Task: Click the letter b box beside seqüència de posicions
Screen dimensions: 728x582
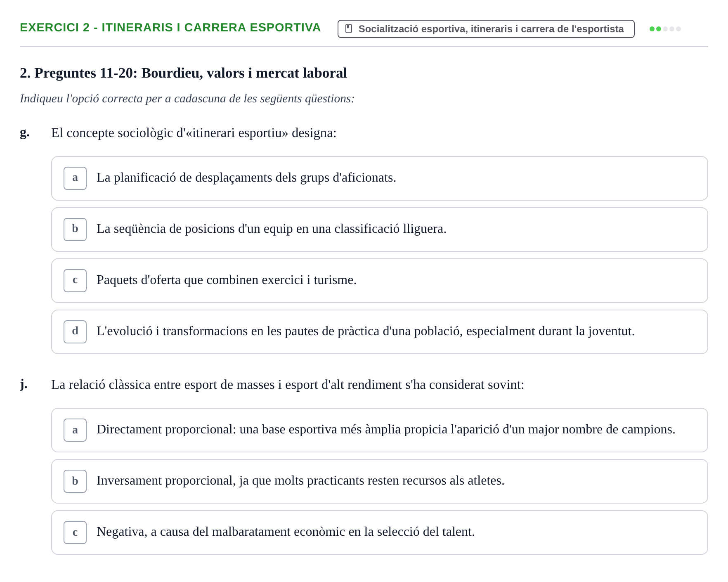Action: pyautogui.click(x=75, y=229)
